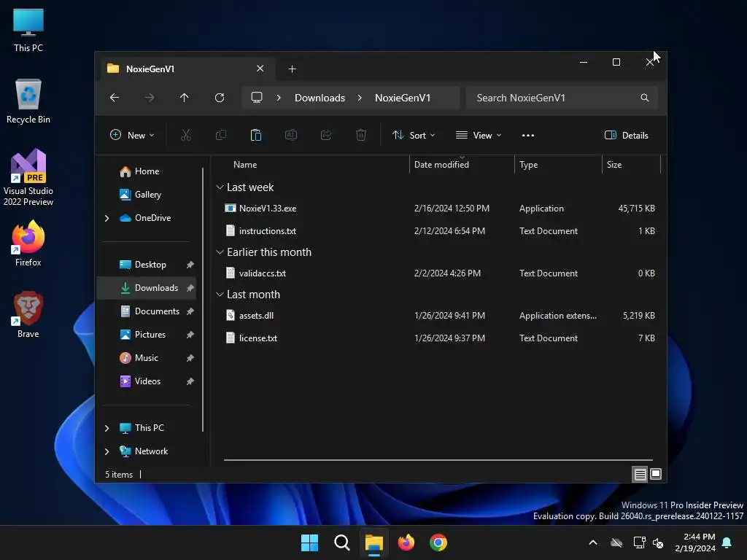Collapse the Last month group
Screen dimensions: 747x560
click(220, 295)
